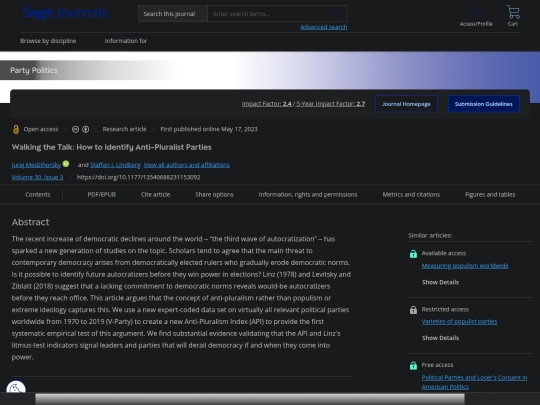Open the Access/Profile user icon

tap(476, 11)
